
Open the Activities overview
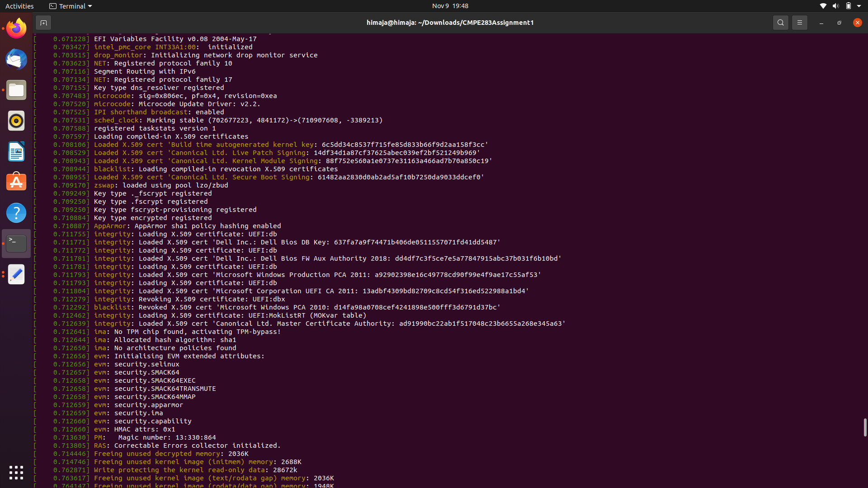[x=19, y=6]
